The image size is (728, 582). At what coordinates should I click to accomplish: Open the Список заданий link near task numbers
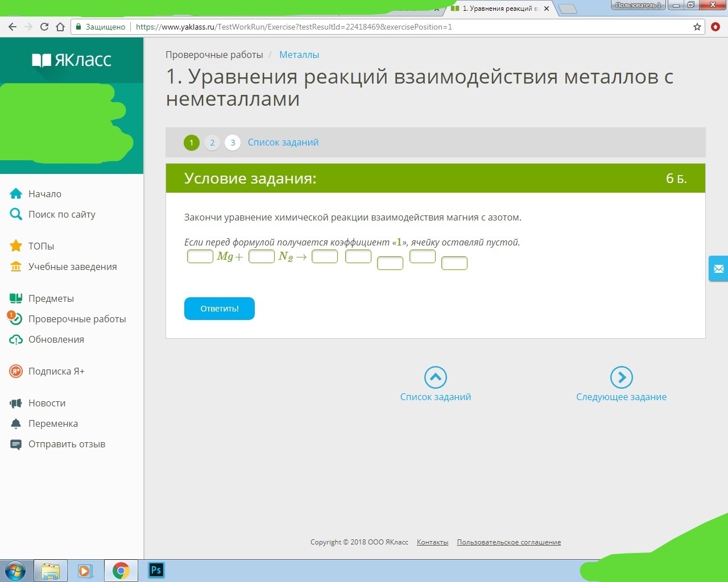[x=283, y=142]
